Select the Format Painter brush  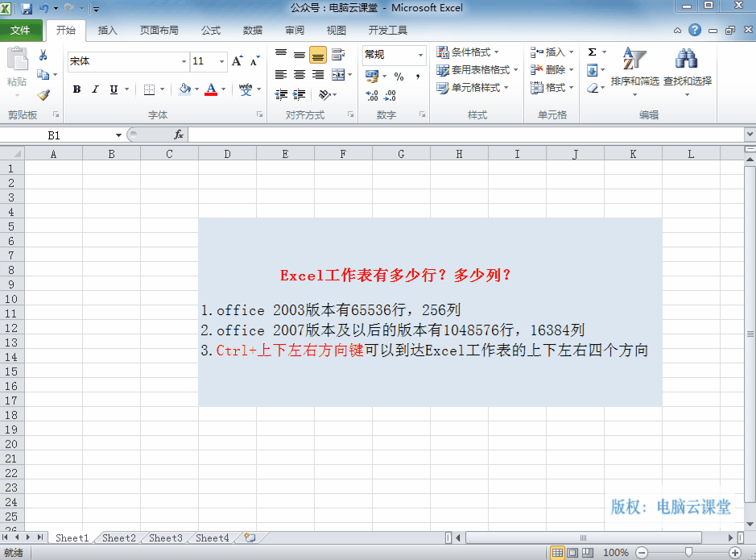click(x=43, y=94)
